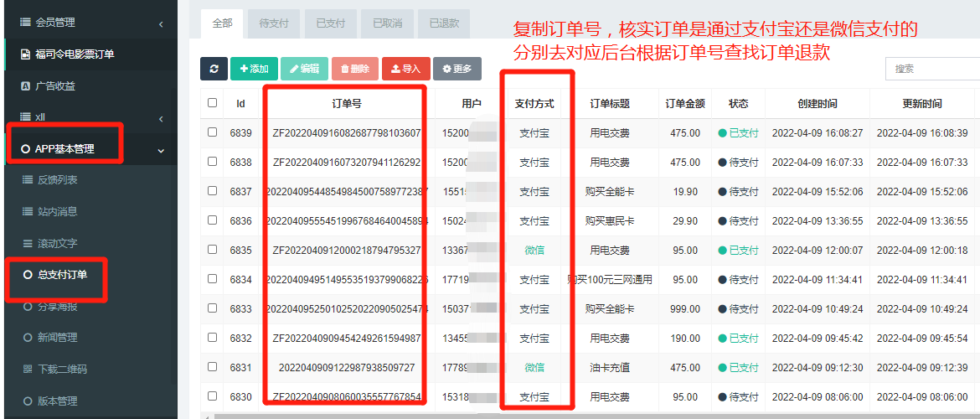The image size is (980, 419).
Task: Click 微信 payment in row 6835
Action: coord(534,251)
